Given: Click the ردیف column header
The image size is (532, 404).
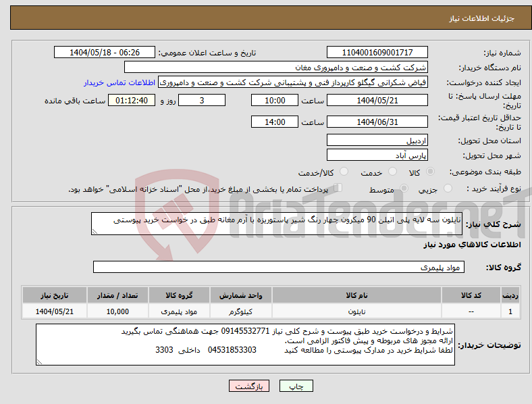Looking at the screenshot, I should click(x=510, y=295).
